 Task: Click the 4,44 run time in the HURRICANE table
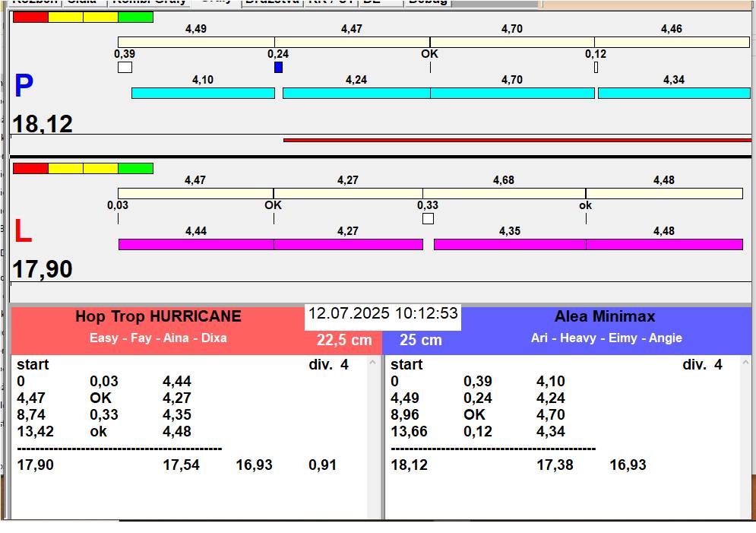coord(177,381)
